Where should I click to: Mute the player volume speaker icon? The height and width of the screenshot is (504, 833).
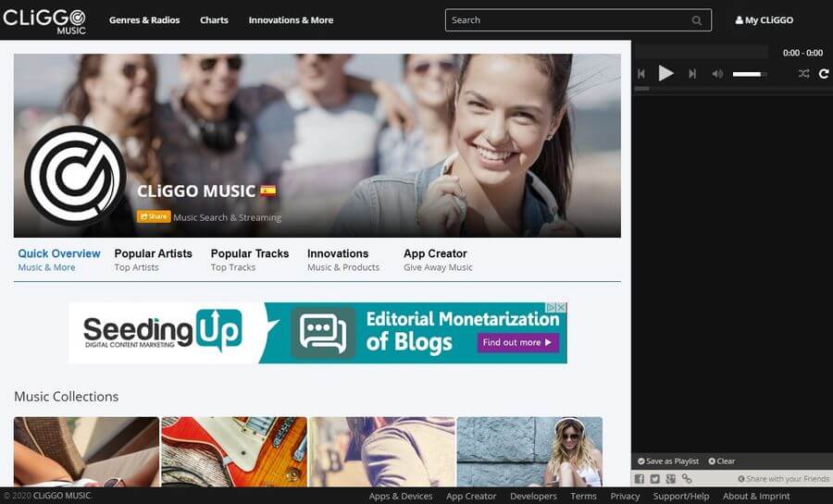(717, 74)
